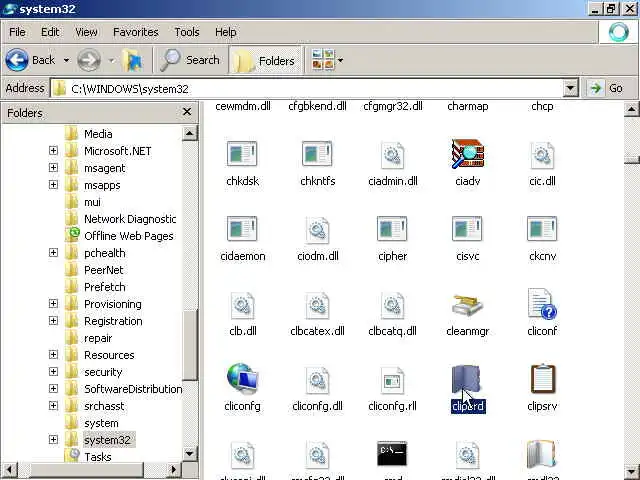Image resolution: width=640 pixels, height=480 pixels.
Task: Click file list scroll up arrow
Action: pyautogui.click(x=631, y=109)
